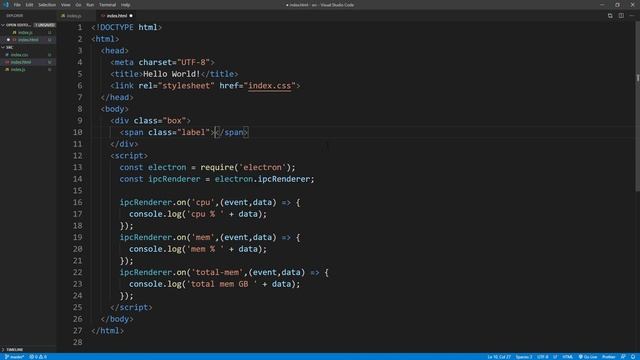Open the editor More Actions ellipsis

coord(632,16)
